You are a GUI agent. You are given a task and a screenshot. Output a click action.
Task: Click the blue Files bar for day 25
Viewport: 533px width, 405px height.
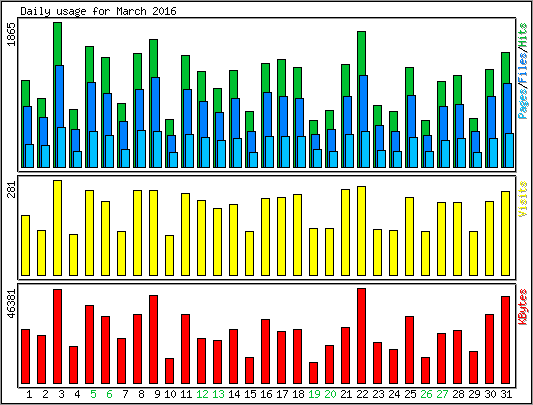click(x=411, y=116)
